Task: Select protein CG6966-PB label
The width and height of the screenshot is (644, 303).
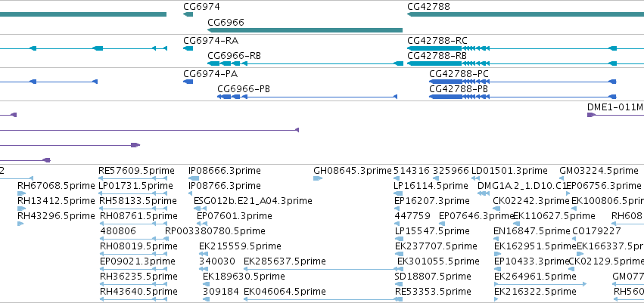Action: 244,89
